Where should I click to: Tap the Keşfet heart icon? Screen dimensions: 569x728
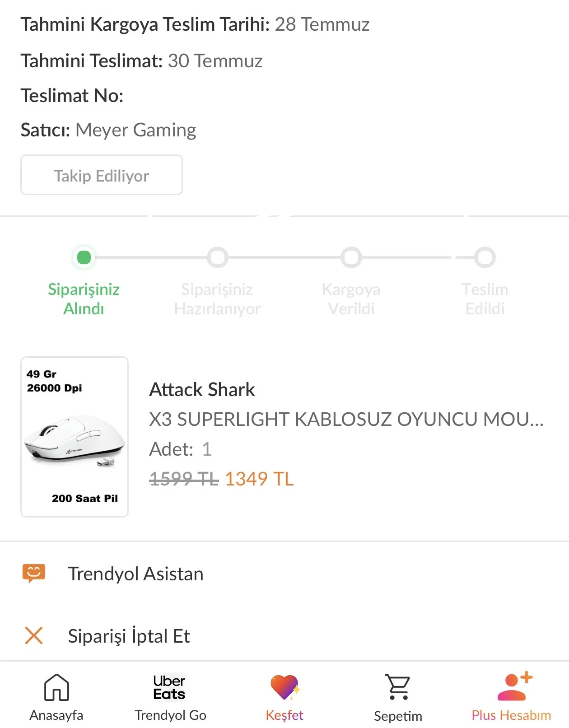pyautogui.click(x=285, y=687)
